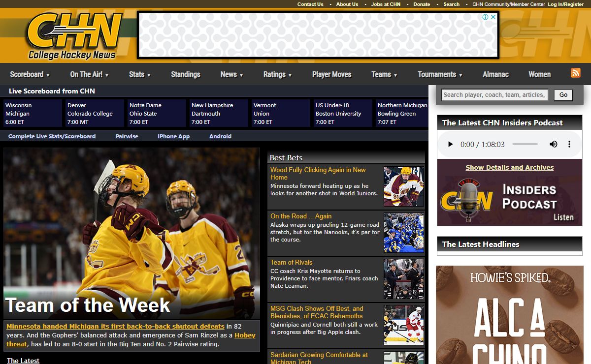Screen dimensions: 591x364
Task: Click Show Details and Archives link
Action: point(509,167)
